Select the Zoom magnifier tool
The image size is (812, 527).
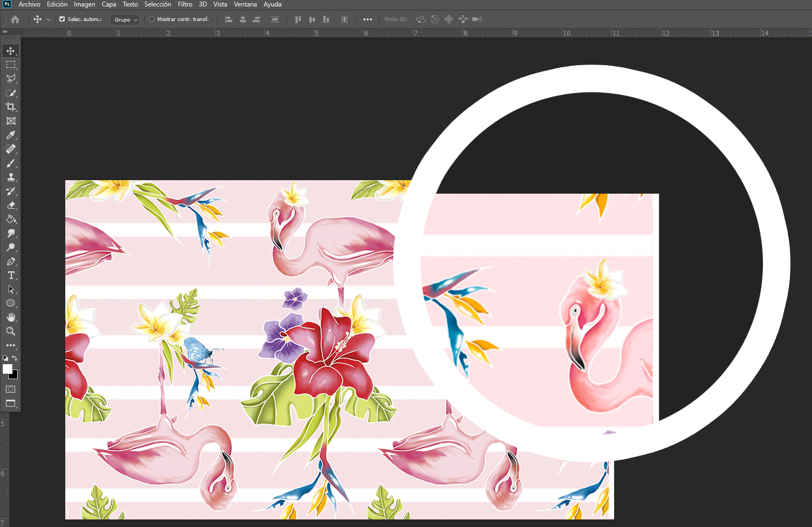pos(10,331)
